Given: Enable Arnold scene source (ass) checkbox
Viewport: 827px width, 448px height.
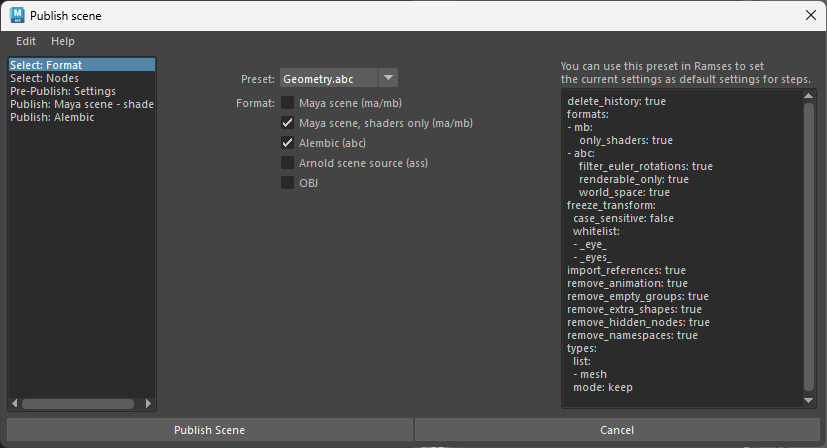Looking at the screenshot, I should 287,163.
